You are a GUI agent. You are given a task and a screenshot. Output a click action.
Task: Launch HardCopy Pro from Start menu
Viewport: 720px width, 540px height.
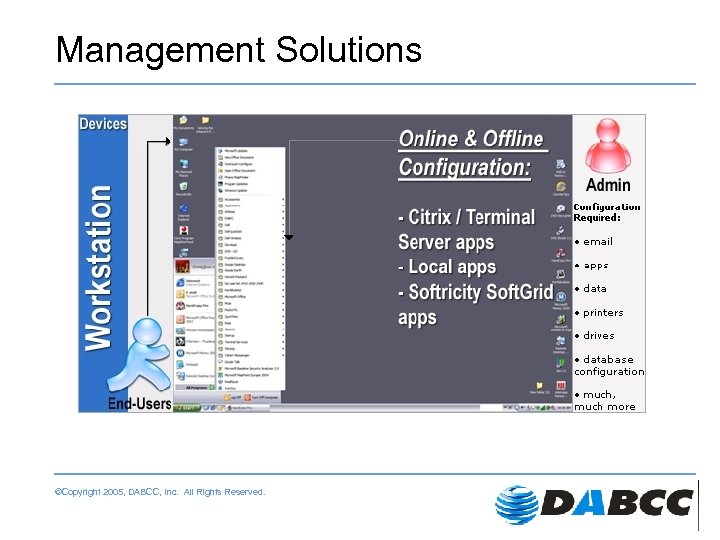[195, 306]
